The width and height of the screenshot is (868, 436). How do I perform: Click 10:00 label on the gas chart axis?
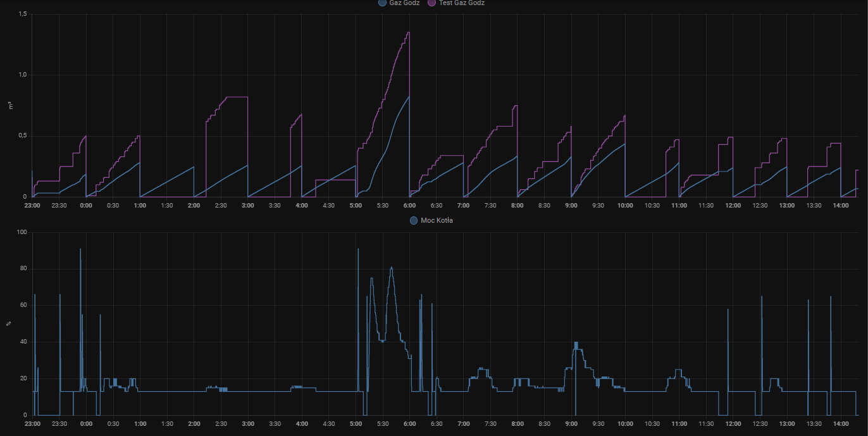pos(625,205)
